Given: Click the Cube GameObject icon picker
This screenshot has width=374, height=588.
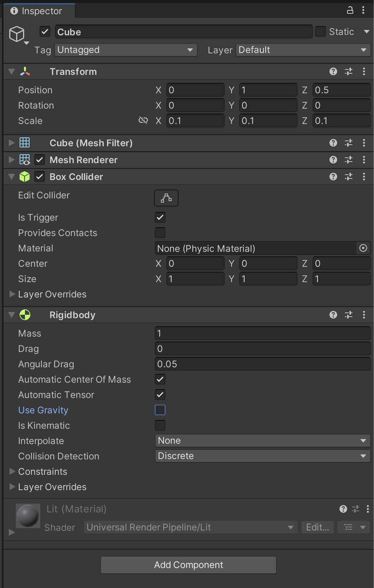Looking at the screenshot, I should 18,35.
